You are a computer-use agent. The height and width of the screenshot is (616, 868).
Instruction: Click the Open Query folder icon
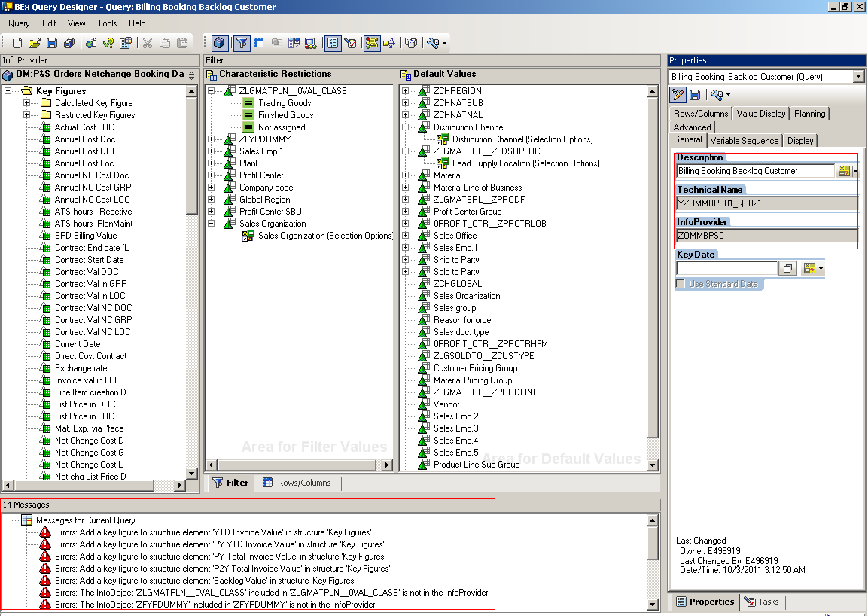(x=34, y=43)
